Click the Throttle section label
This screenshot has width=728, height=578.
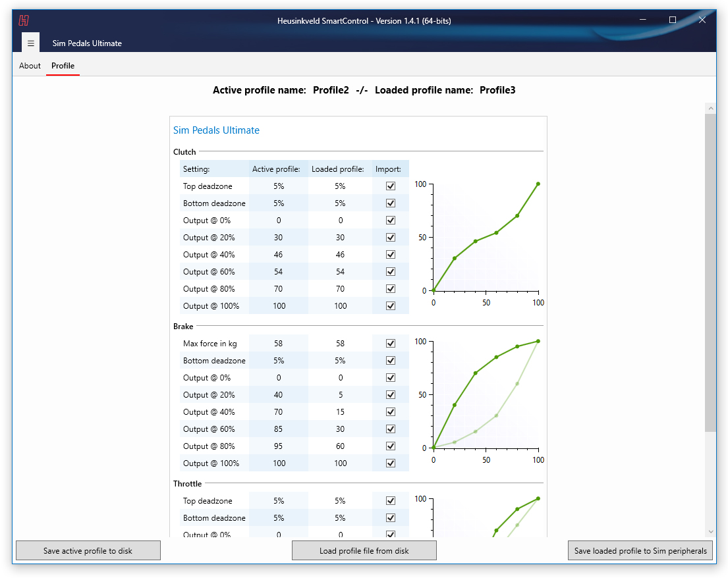188,483
